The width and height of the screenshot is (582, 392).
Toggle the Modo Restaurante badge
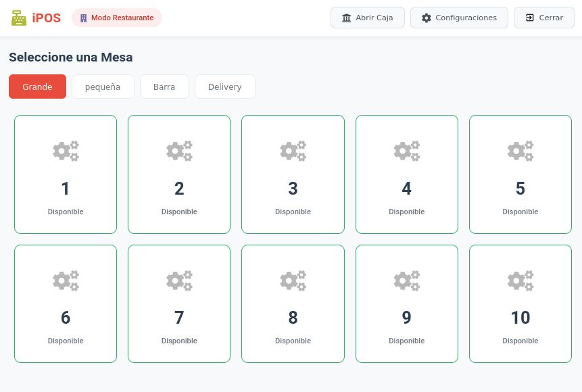(x=116, y=18)
